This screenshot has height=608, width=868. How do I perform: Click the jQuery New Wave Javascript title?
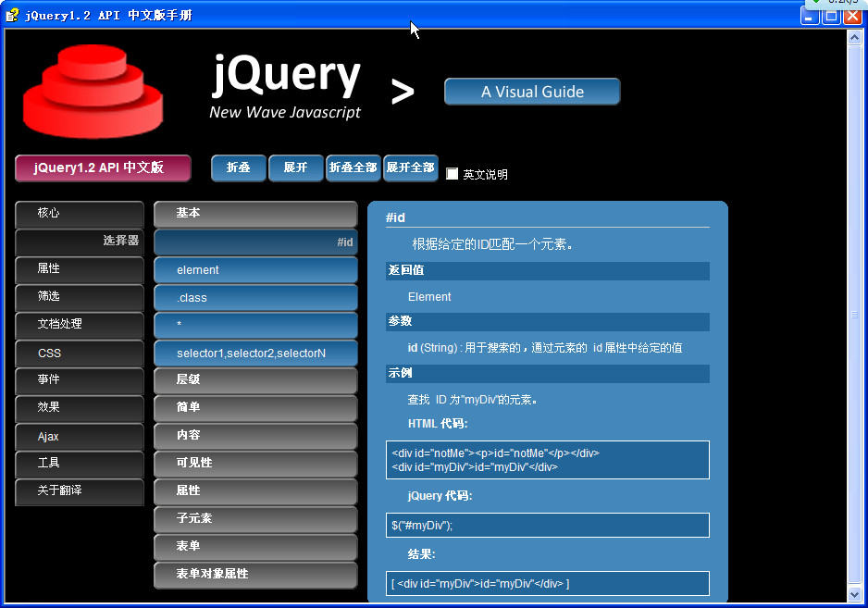point(286,86)
